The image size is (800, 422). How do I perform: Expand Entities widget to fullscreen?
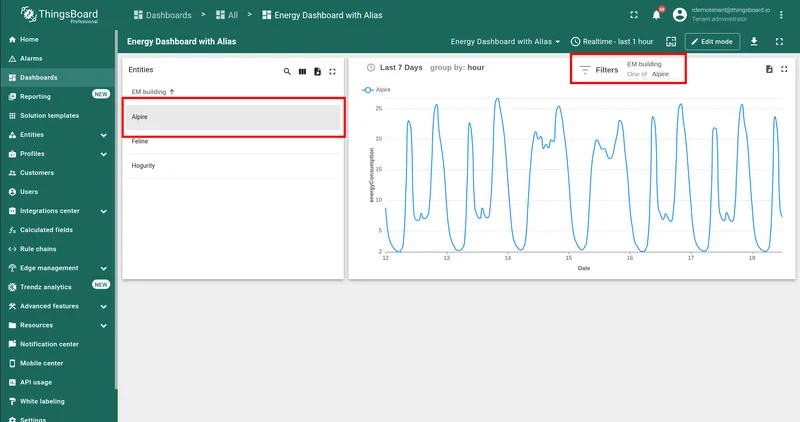click(x=332, y=71)
